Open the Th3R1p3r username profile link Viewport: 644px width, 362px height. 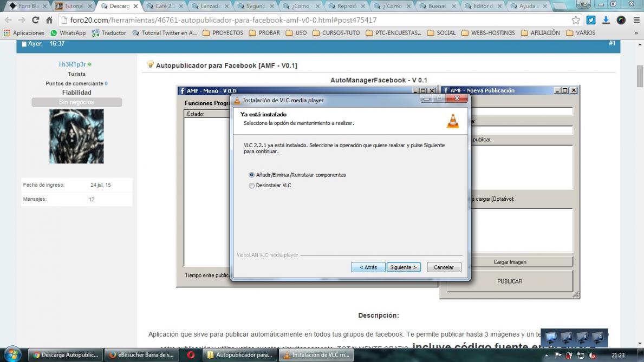[71, 64]
